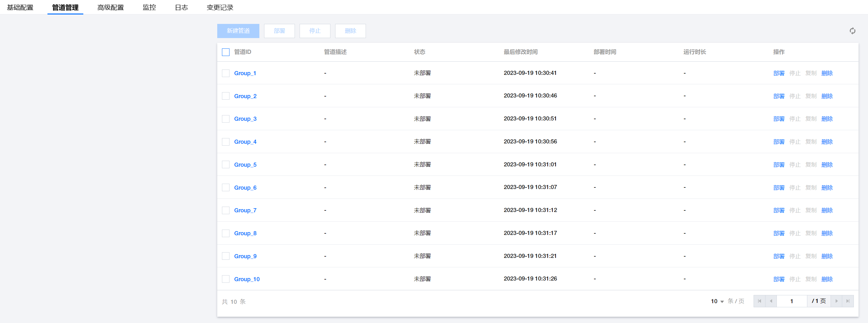Open the Group_8 pipeline link
Screen dimensions: 868x323
[x=245, y=233]
